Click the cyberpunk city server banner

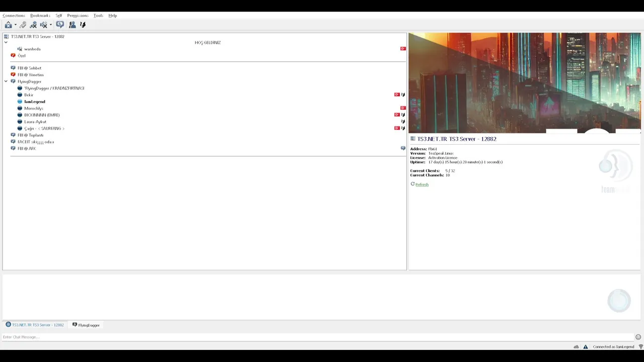coord(525,83)
